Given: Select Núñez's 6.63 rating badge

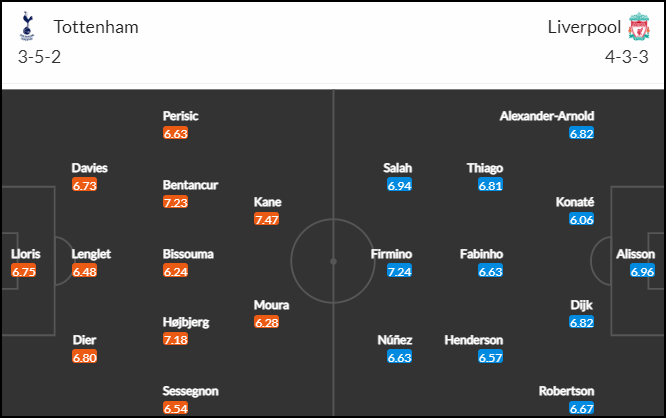Looking at the screenshot, I should 399,357.
